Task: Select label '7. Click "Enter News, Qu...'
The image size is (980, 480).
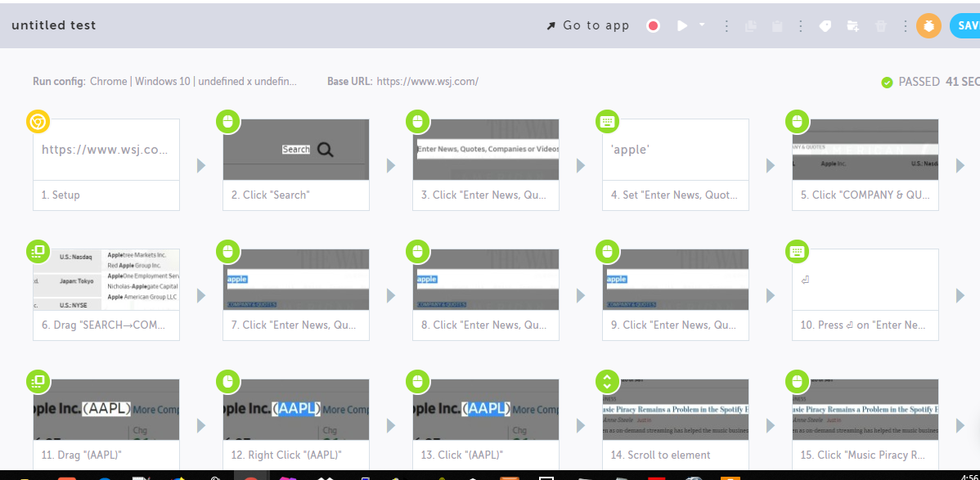Action: [292, 325]
